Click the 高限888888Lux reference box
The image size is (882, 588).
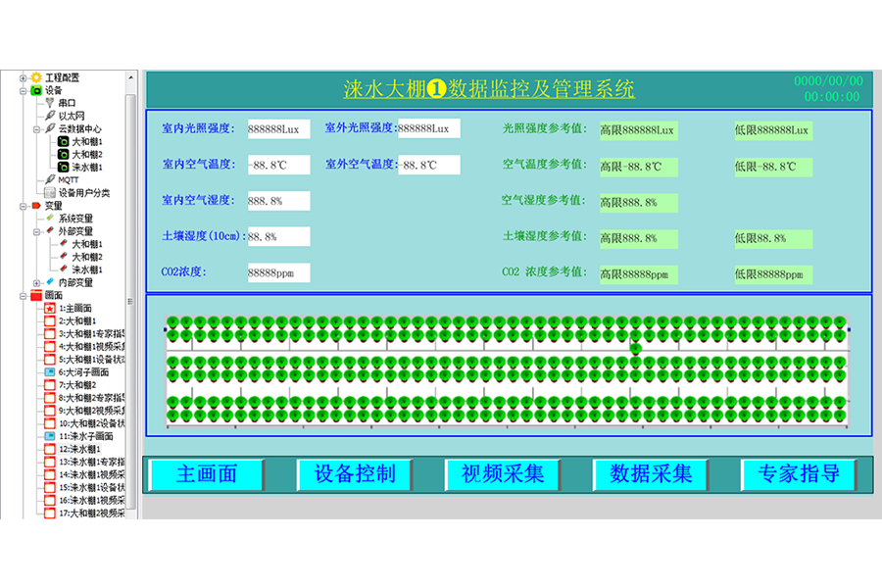tap(638, 130)
